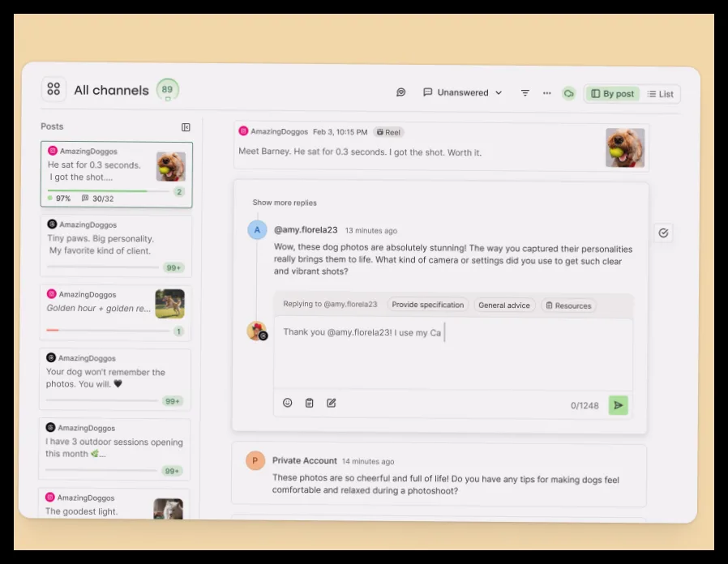Viewport: 728px width, 564px height.
Task: Select the '3 outdoor sessions opening' post
Action: coord(114,450)
